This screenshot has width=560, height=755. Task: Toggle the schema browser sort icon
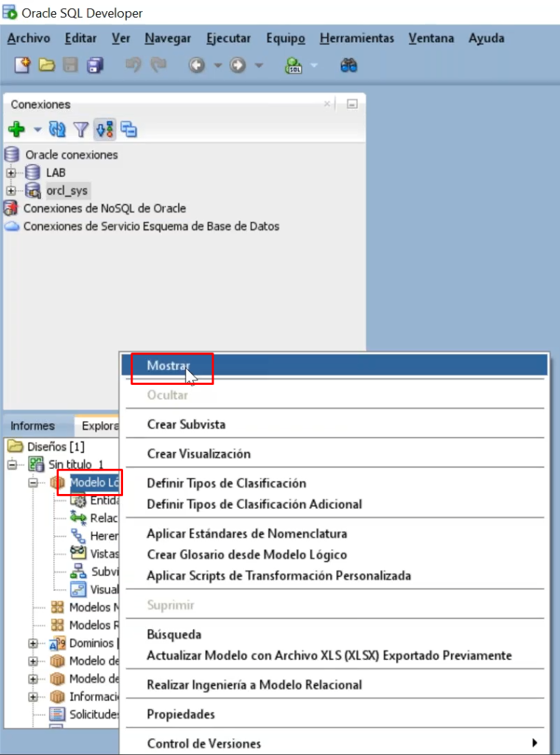pos(105,129)
